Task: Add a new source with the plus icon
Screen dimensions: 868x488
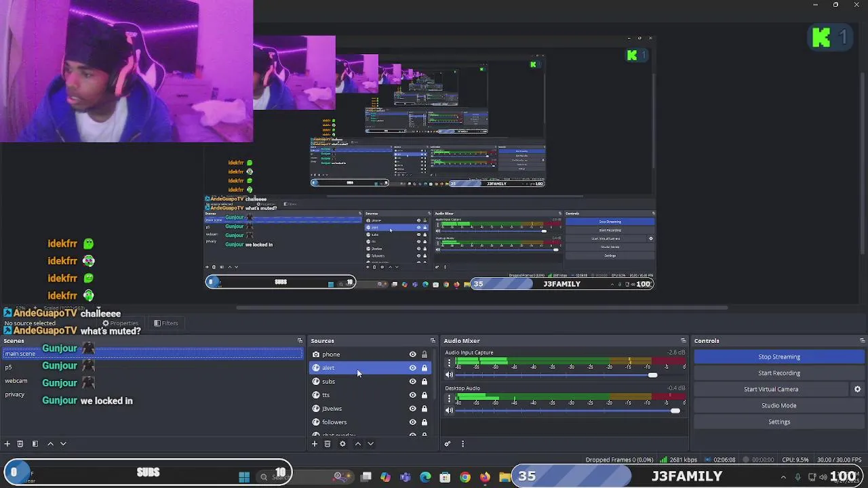Action: coord(314,444)
